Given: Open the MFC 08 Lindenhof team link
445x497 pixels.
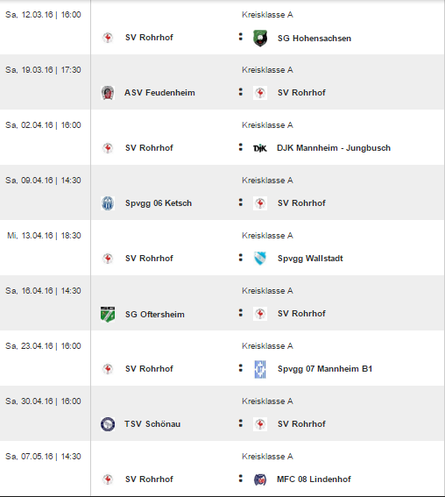Looking at the screenshot, I should (x=314, y=479).
